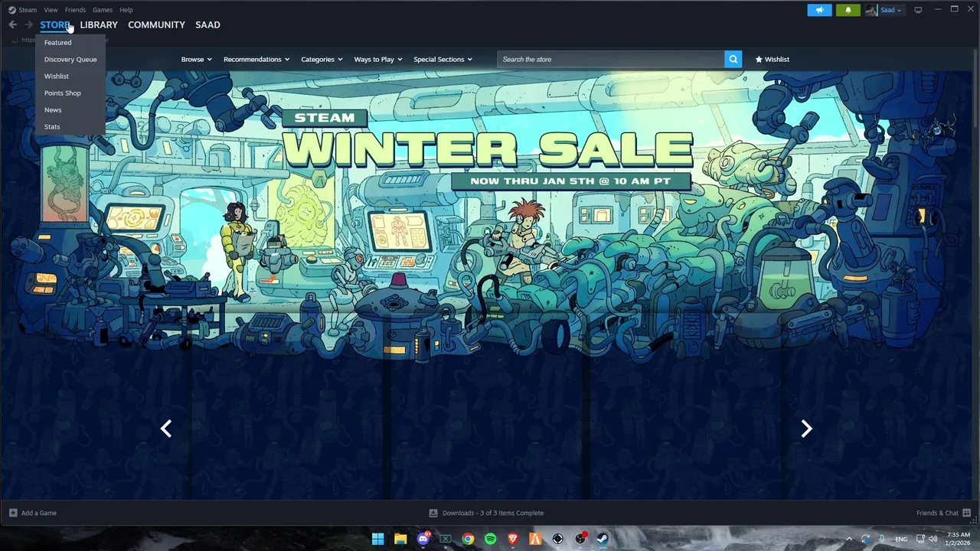Switch to the COMMUNITY tab
The width and height of the screenshot is (980, 551).
(156, 24)
